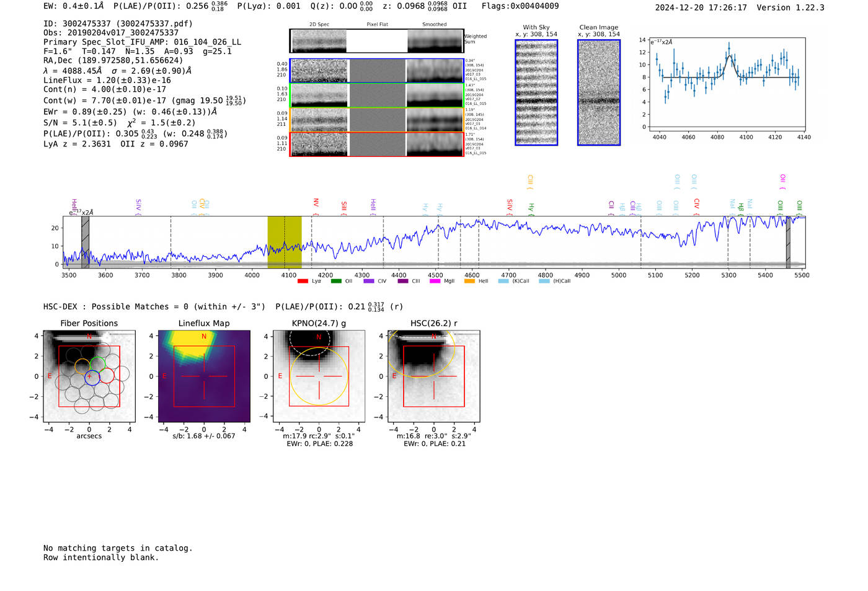Click the Gaussian fit peak in emission-line plot

click(730, 56)
